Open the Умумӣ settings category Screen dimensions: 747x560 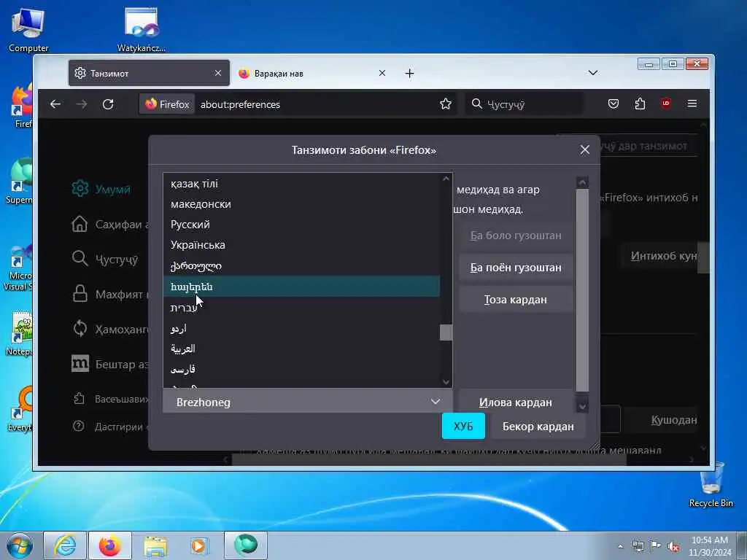click(101, 189)
